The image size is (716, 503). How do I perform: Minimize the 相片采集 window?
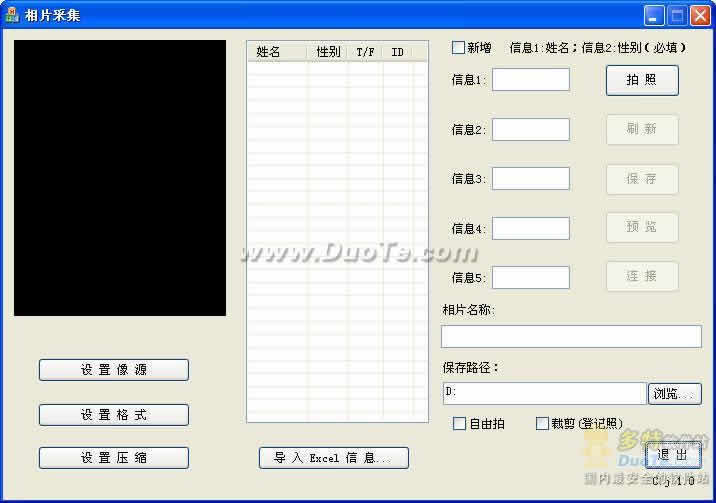[654, 16]
